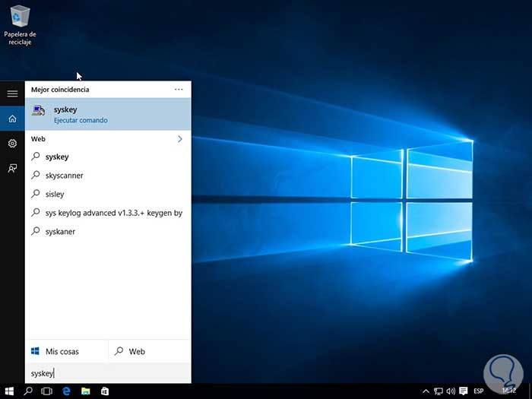Viewport: 532px width, 399px height.
Task: Run the syskey command best match
Action: coord(108,114)
